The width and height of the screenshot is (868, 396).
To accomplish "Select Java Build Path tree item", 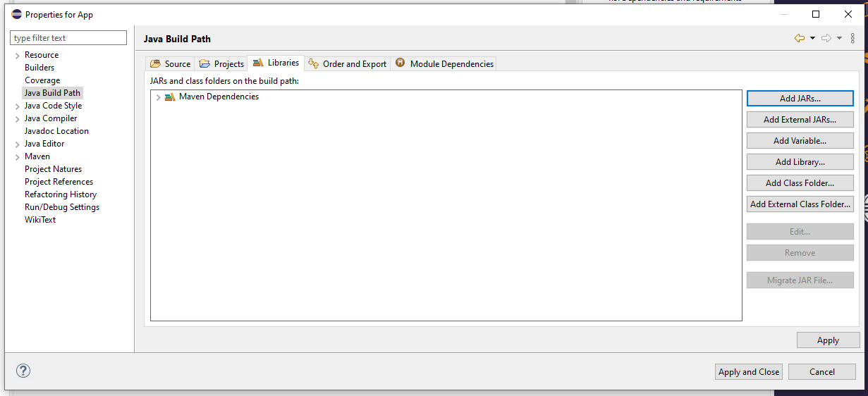I will tap(52, 93).
